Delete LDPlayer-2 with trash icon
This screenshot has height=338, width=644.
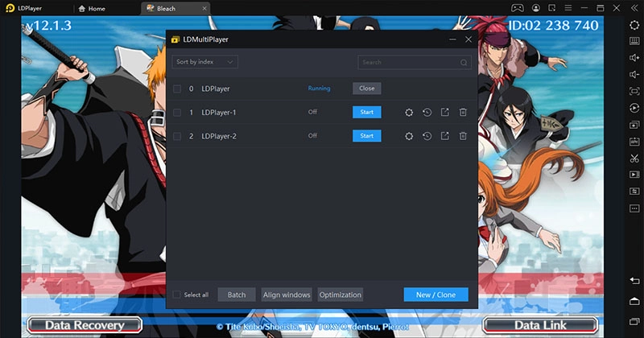(x=463, y=136)
